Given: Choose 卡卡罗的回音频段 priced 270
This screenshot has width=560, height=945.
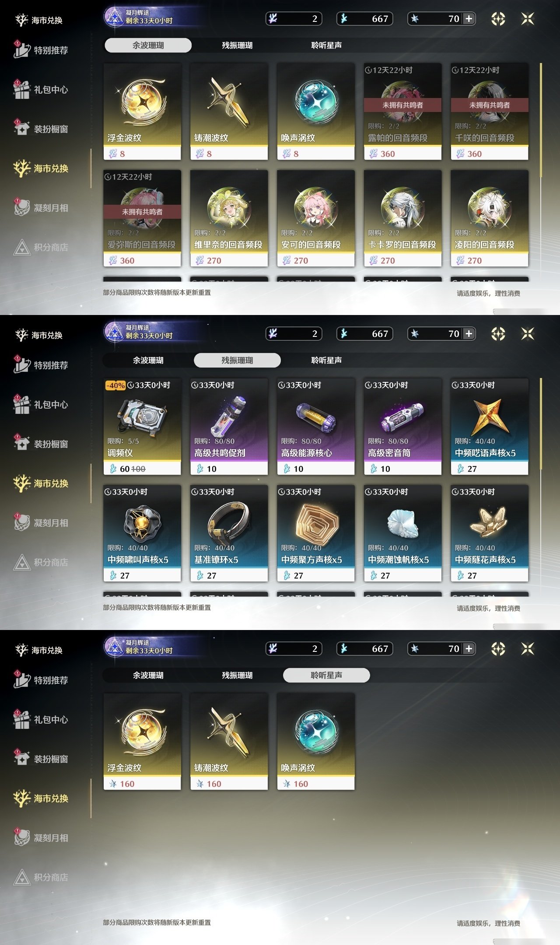Looking at the screenshot, I should (x=402, y=218).
